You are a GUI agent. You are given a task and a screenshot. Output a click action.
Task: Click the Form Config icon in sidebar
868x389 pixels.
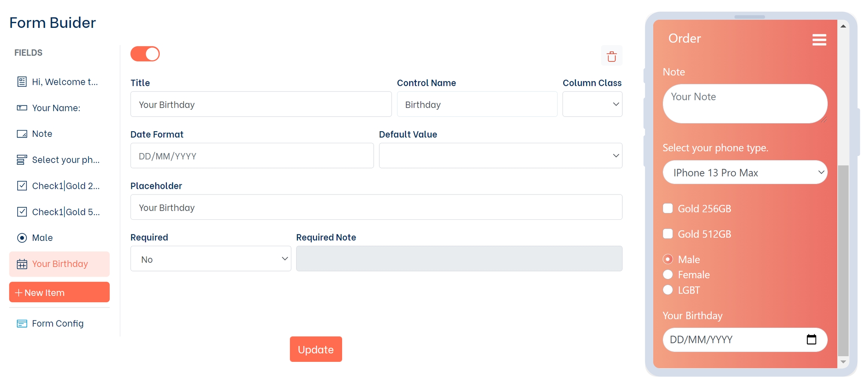pyautogui.click(x=22, y=323)
